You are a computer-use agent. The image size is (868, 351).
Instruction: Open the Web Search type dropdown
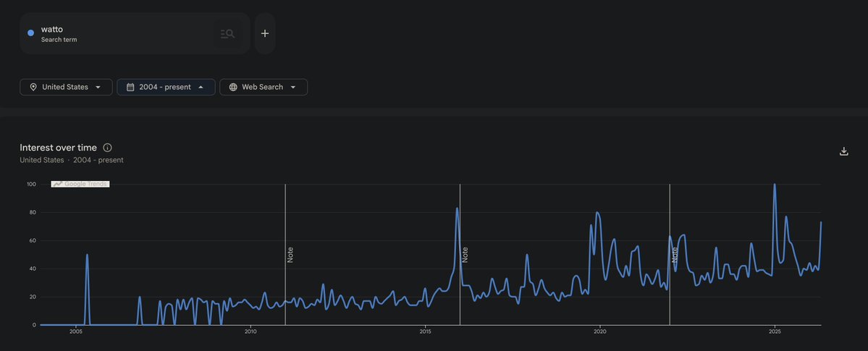point(264,87)
